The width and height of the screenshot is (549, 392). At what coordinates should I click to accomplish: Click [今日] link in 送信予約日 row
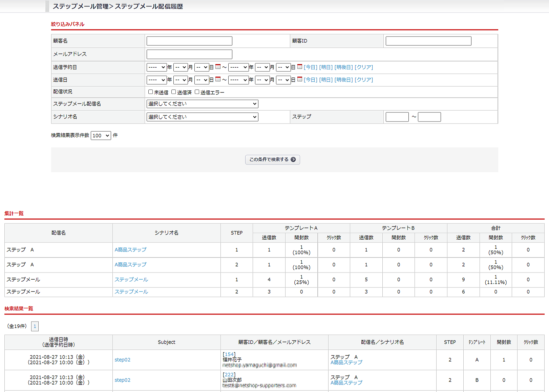coord(310,67)
